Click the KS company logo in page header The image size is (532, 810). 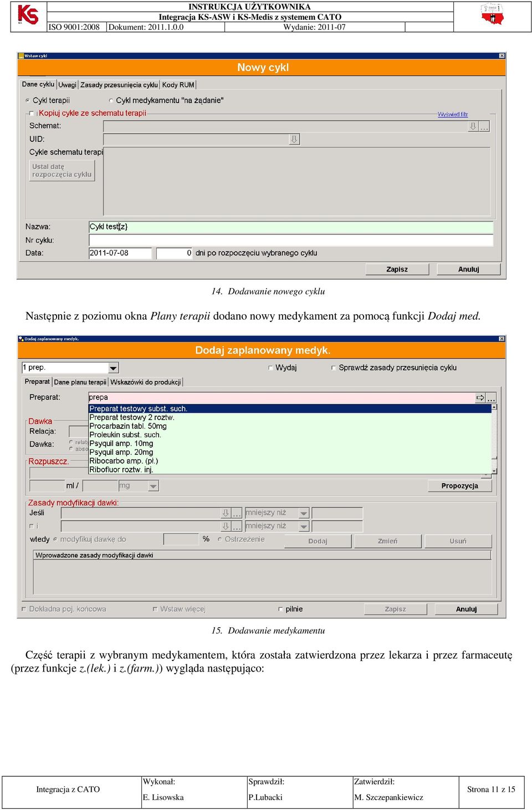click(28, 15)
